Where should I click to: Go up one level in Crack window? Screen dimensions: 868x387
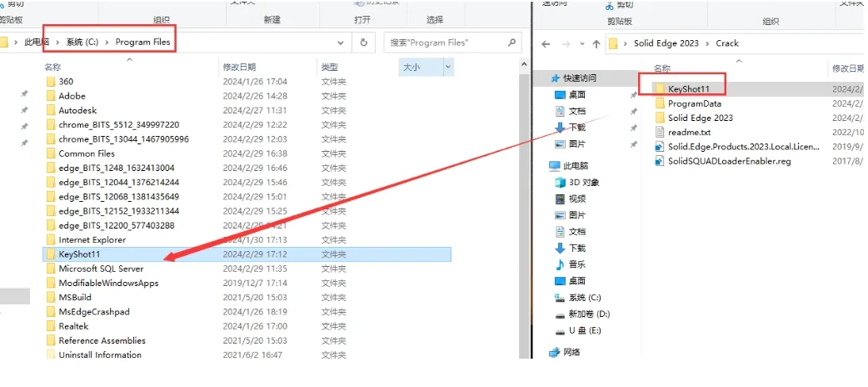point(596,44)
